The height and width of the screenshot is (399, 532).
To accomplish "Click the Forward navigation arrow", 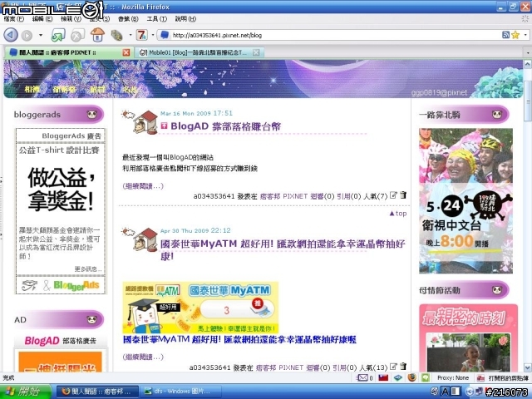I will pos(27,35).
